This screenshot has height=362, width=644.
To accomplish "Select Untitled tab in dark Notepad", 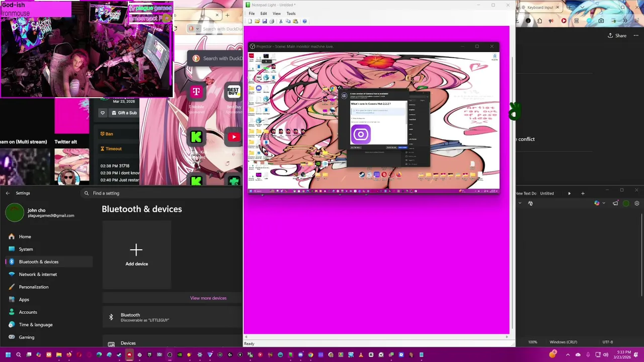I will click(547, 193).
